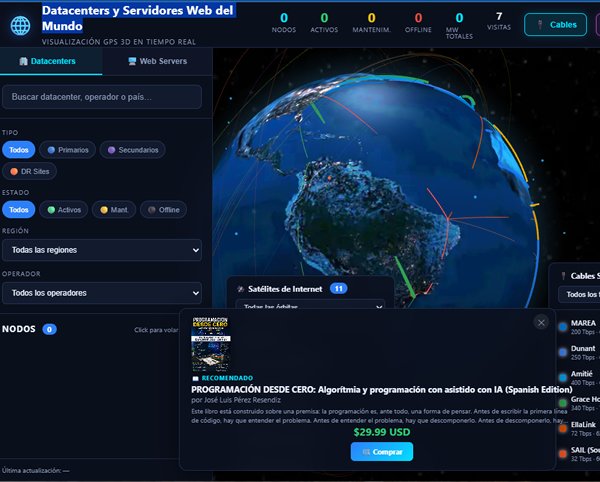
Task: Toggle the Cables button in header
Action: coord(555,24)
